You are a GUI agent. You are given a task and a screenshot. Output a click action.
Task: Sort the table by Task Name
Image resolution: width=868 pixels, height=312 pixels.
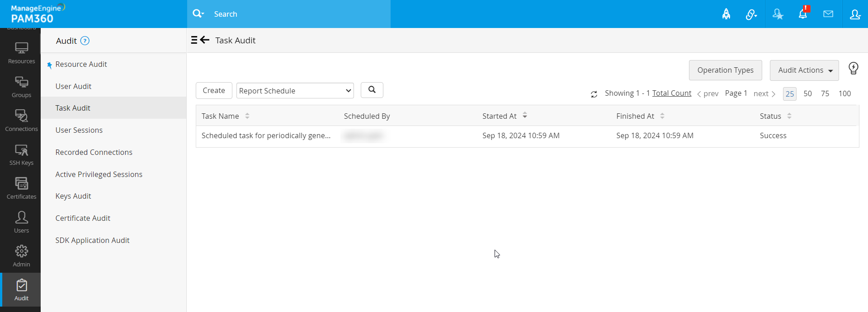pyautogui.click(x=247, y=116)
